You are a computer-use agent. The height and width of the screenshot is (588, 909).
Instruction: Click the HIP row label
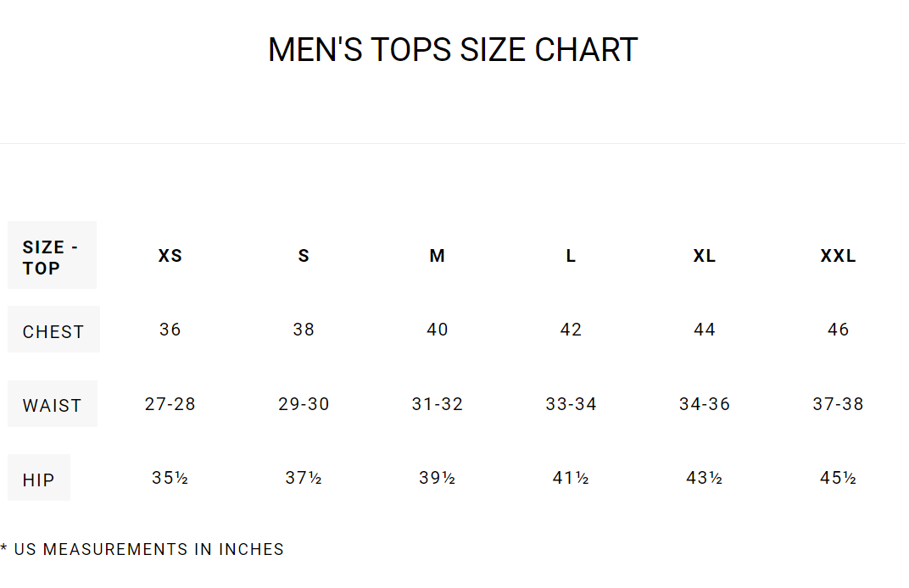click(x=39, y=480)
